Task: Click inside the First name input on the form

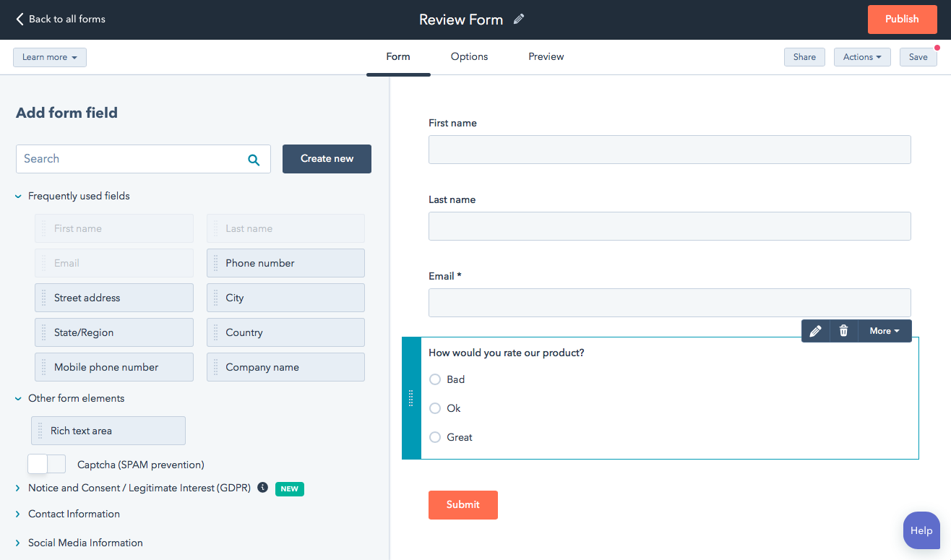Action: pyautogui.click(x=669, y=150)
